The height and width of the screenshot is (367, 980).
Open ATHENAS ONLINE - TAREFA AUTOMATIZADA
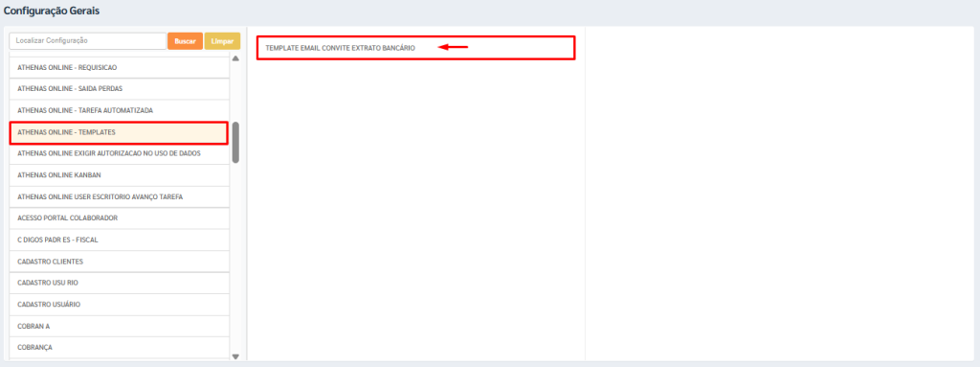[120, 110]
